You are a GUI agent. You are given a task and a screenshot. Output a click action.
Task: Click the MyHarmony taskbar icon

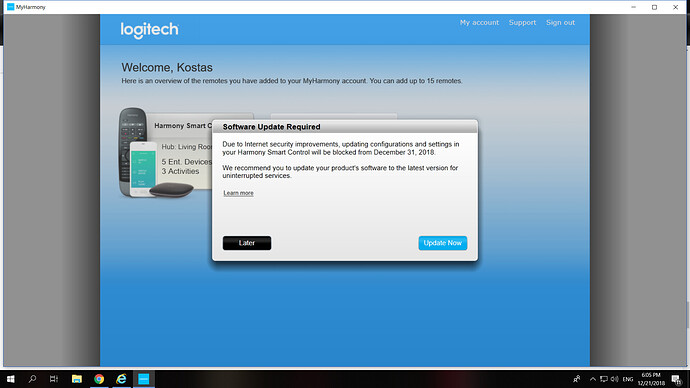pos(144,379)
